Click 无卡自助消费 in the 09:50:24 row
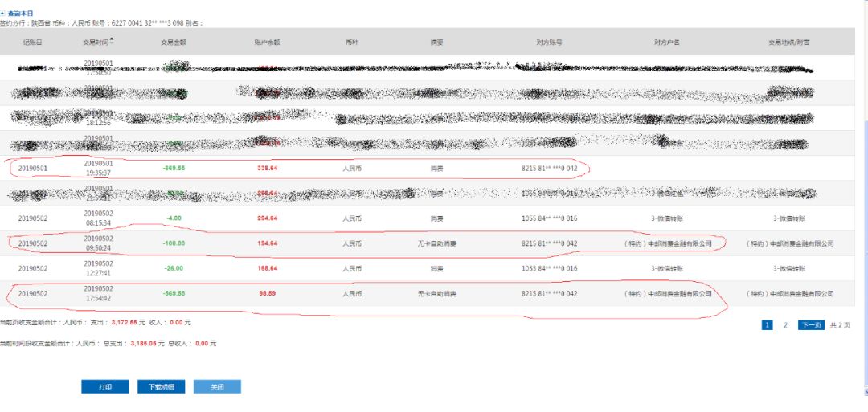This screenshot has height=412, width=868. point(436,243)
